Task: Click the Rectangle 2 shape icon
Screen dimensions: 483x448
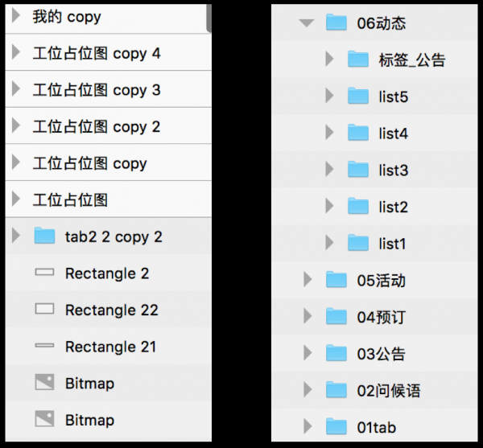Action: pyautogui.click(x=44, y=273)
